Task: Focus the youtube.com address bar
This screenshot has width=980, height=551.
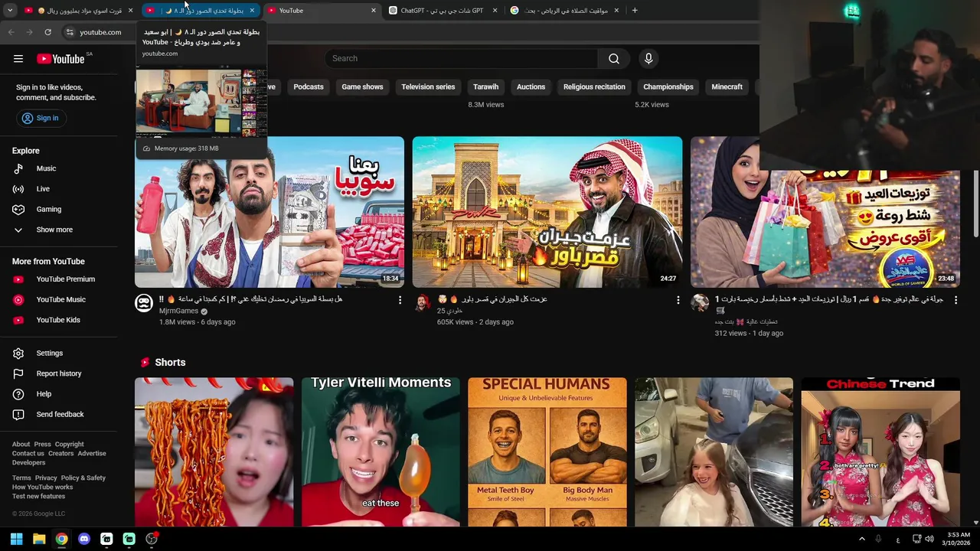Action: (100, 32)
